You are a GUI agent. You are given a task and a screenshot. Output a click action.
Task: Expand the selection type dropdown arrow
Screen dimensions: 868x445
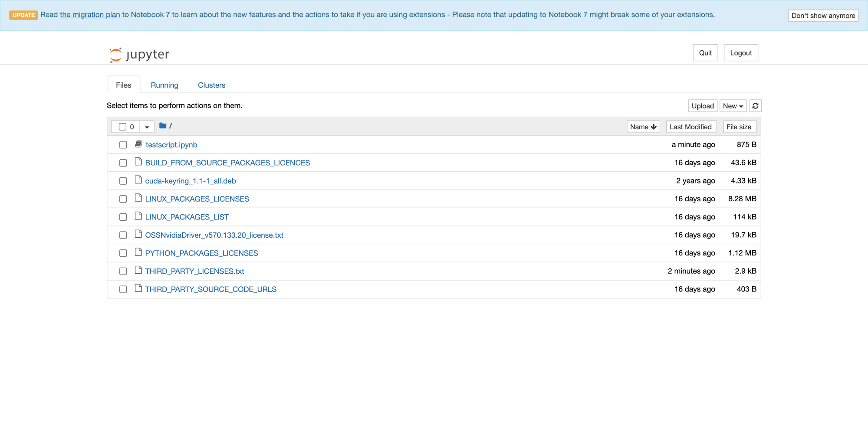(x=147, y=127)
